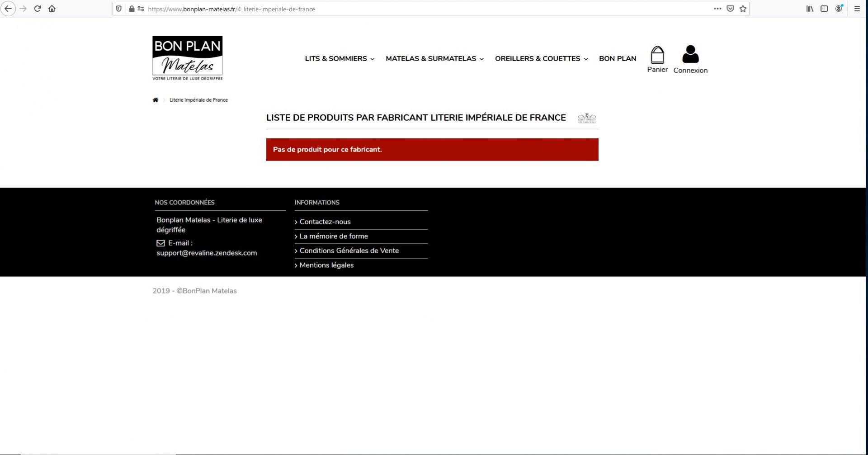Show site security padlock info
The image size is (868, 455).
click(132, 9)
